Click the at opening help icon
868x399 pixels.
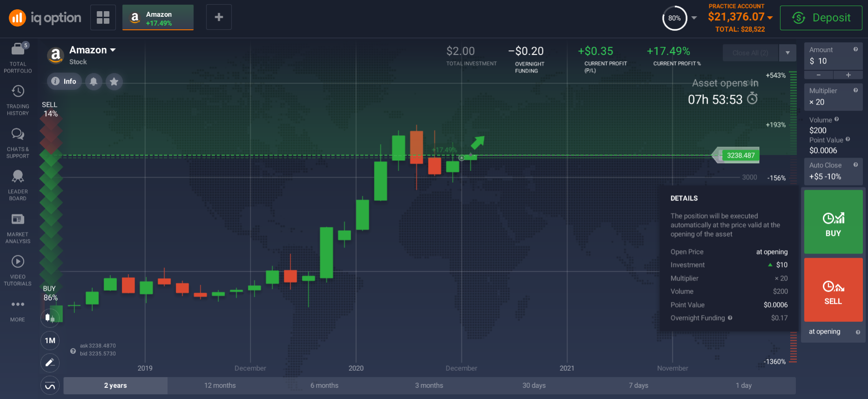tap(858, 332)
